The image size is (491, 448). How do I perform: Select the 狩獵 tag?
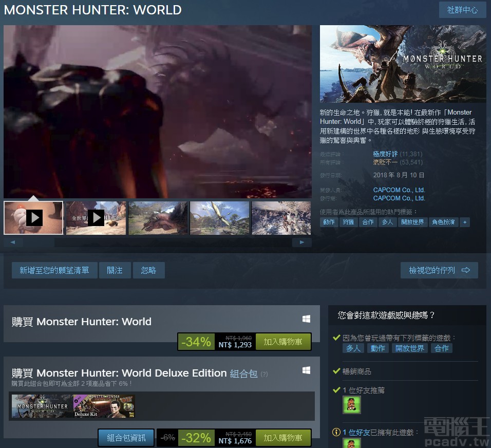coord(348,222)
